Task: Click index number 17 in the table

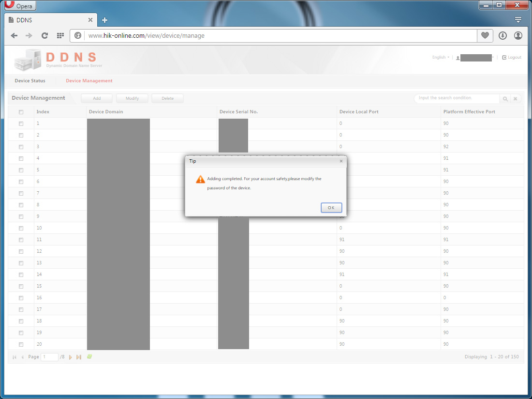Action: tap(39, 309)
